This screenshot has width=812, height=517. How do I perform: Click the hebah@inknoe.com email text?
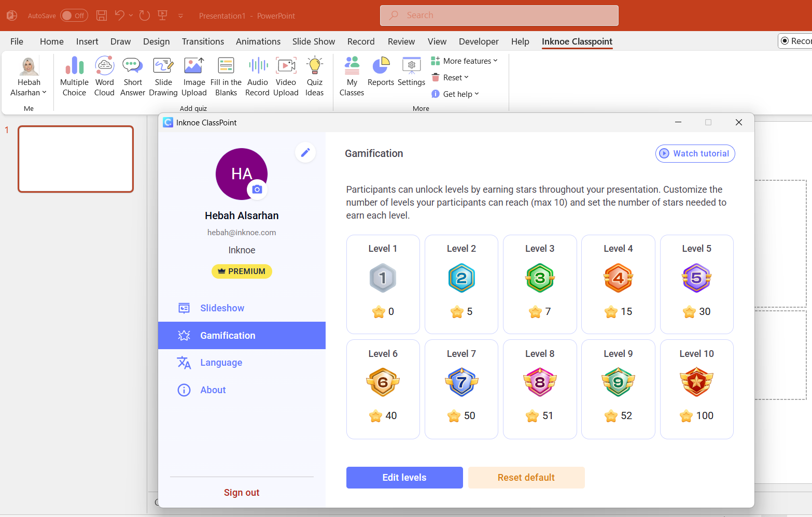coord(242,233)
